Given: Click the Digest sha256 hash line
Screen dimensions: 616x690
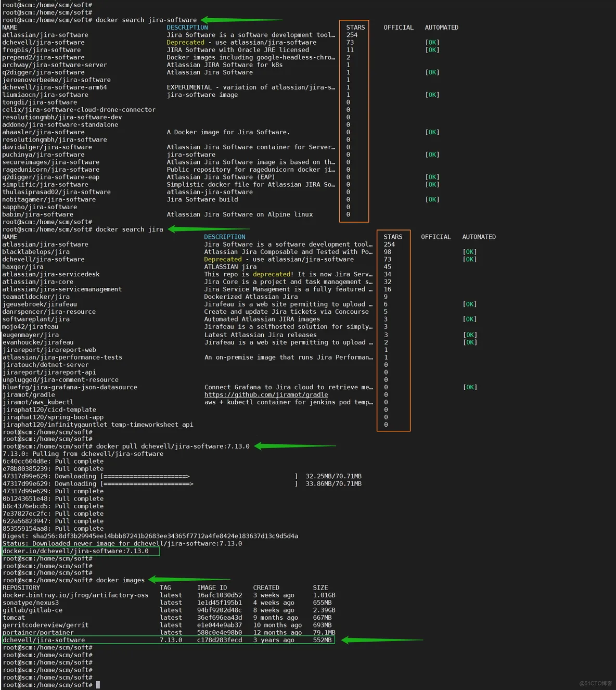Looking at the screenshot, I should point(150,536).
